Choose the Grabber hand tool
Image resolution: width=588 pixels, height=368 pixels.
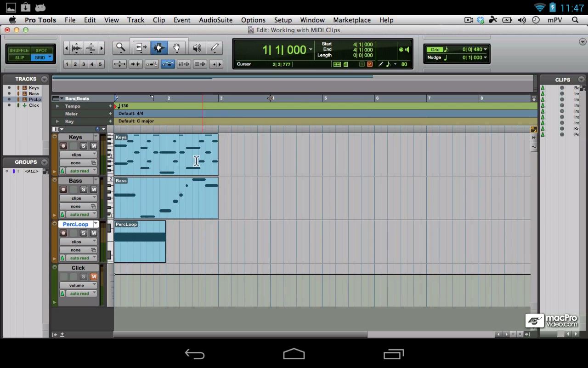point(177,47)
